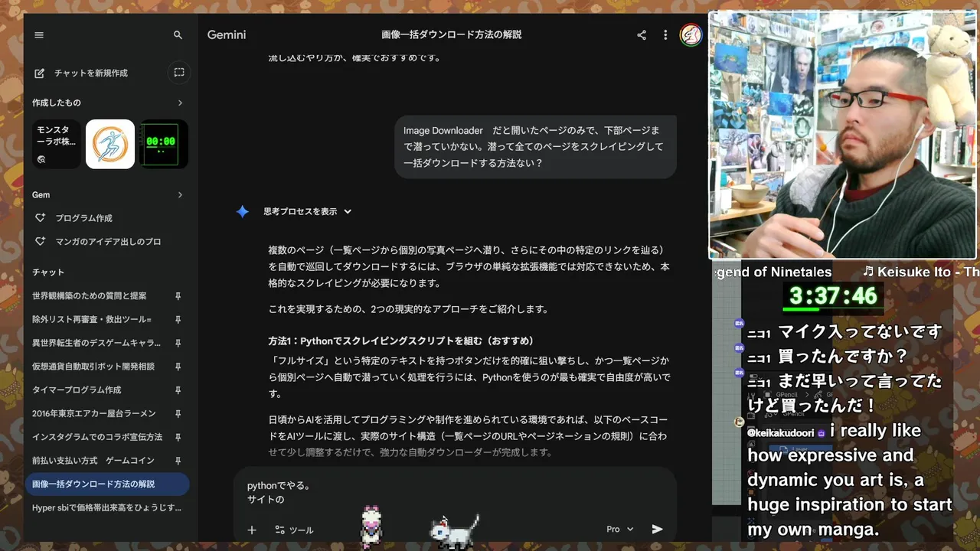Viewport: 980px width, 551px height.
Task: Open the orange running-figure logo thumbnail
Action: click(110, 144)
